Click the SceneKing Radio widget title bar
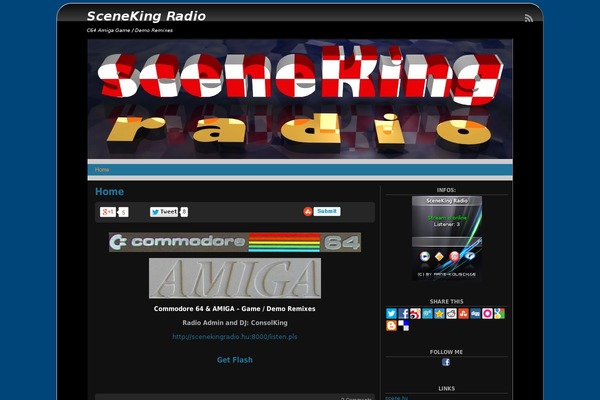 click(447, 201)
